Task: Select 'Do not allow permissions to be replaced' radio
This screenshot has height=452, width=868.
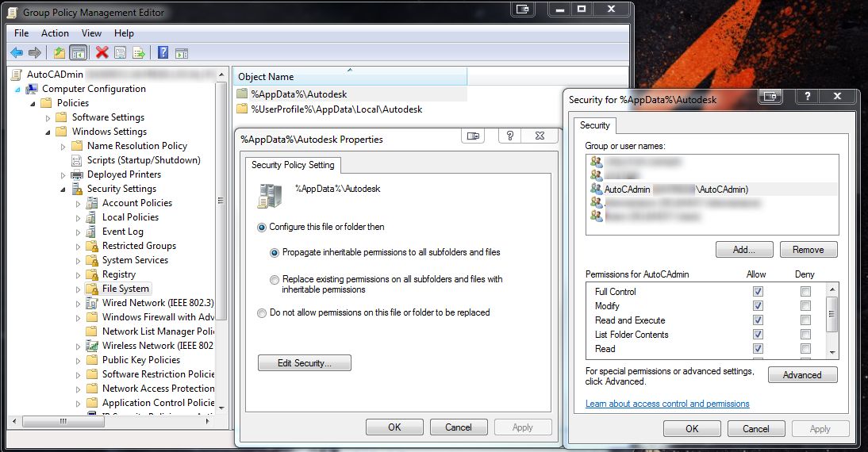Action: click(262, 313)
